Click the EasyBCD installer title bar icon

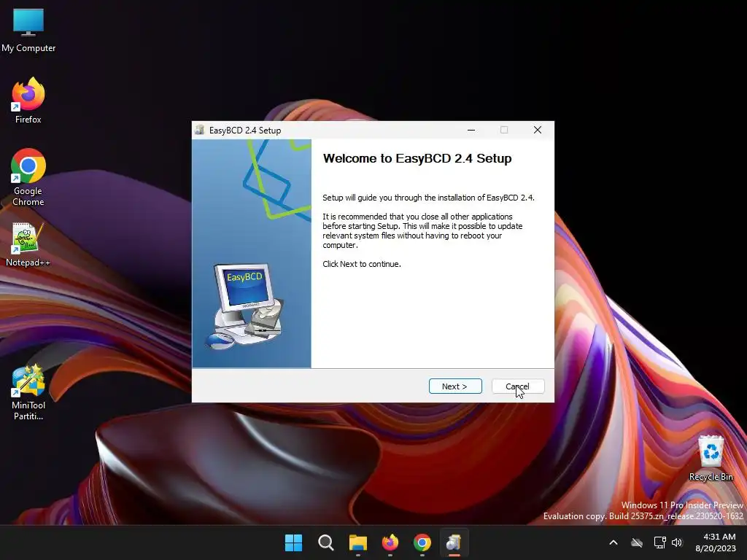[200, 130]
